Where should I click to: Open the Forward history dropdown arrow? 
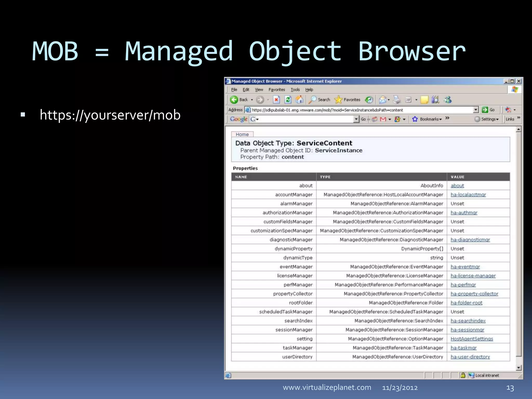pos(268,100)
